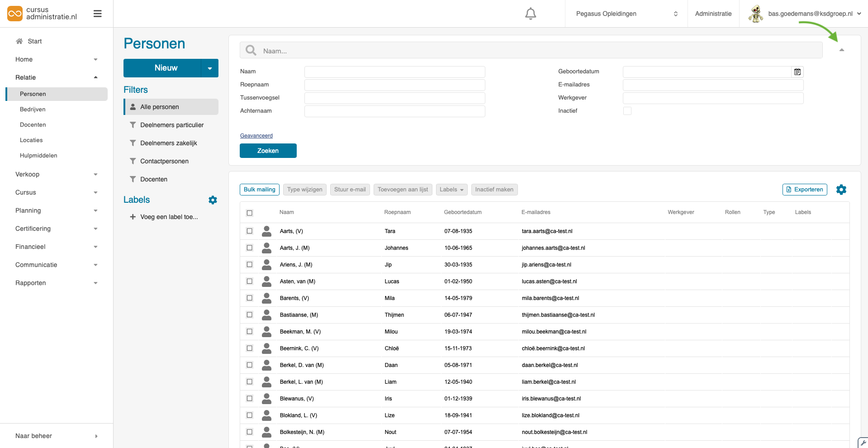Open the Nieuw button dropdown arrow
868x448 pixels.
coord(209,68)
